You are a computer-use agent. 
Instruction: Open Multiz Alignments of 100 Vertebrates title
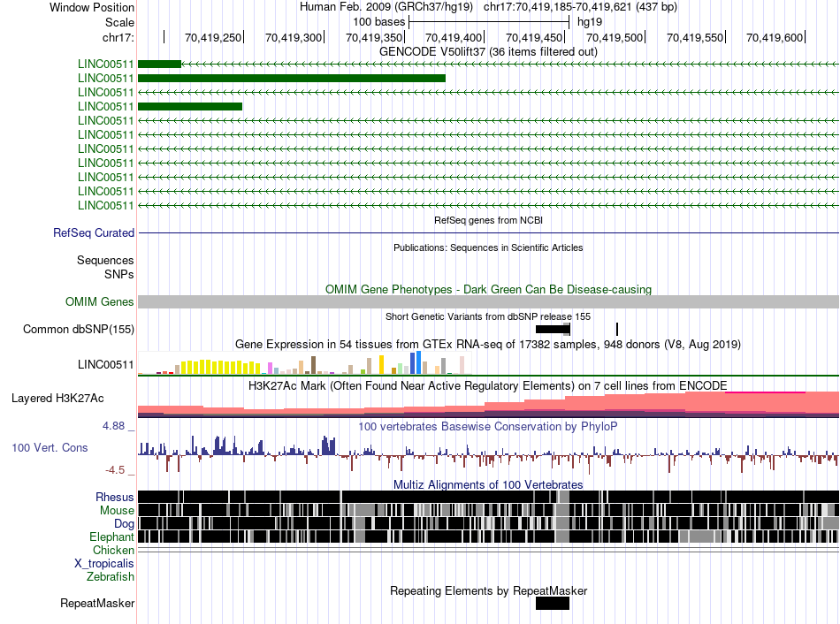click(x=488, y=484)
